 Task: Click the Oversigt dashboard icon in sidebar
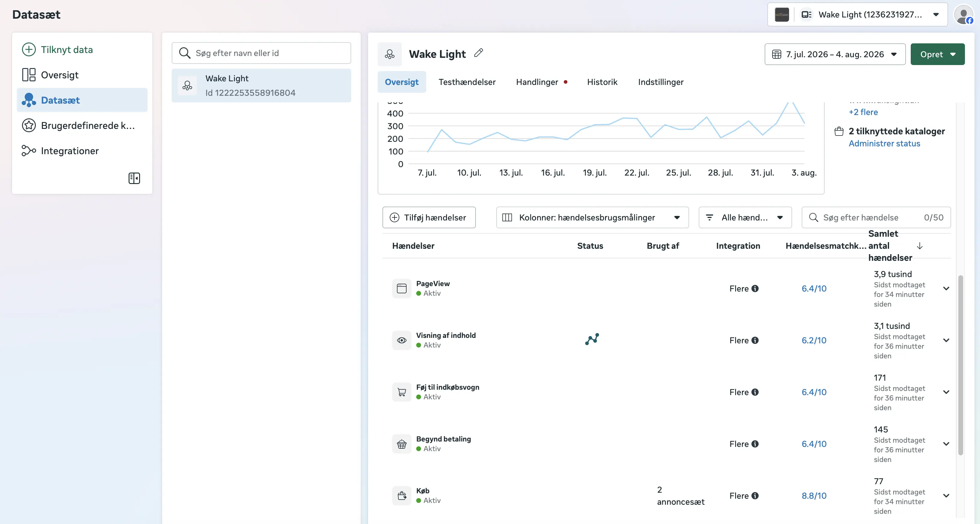[x=29, y=75]
